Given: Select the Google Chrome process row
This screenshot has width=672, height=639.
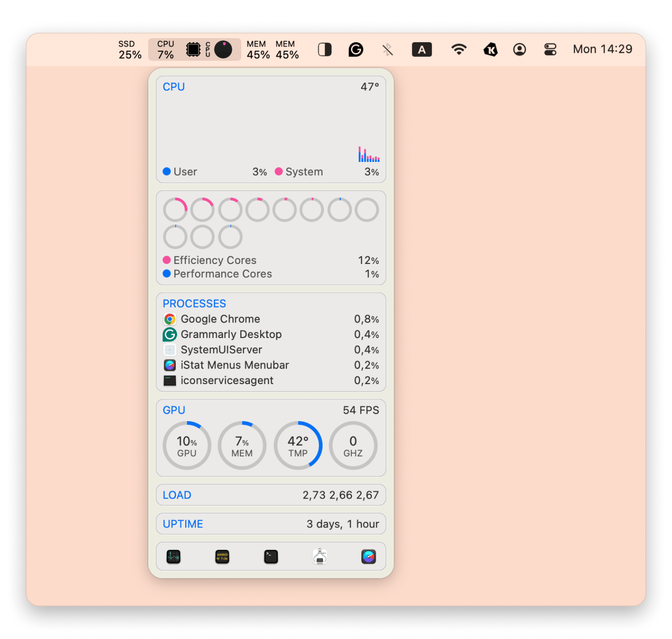Looking at the screenshot, I should (271, 319).
